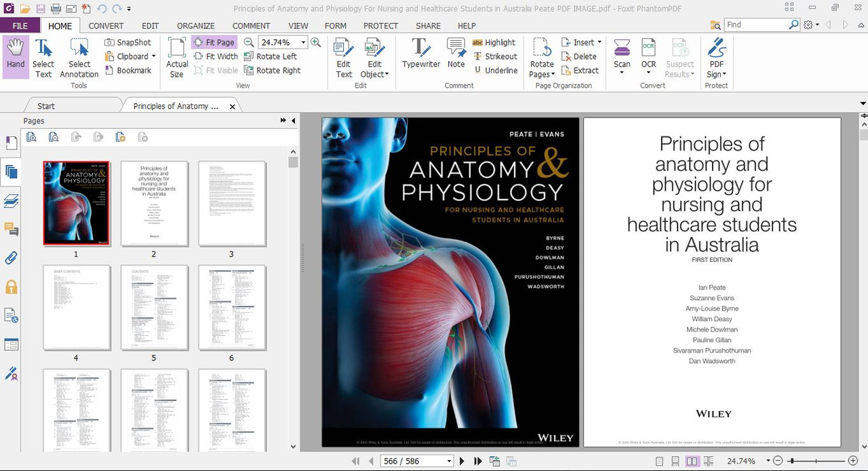The height and width of the screenshot is (471, 868).
Task: Toggle facing pages display mode
Action: tap(692, 461)
